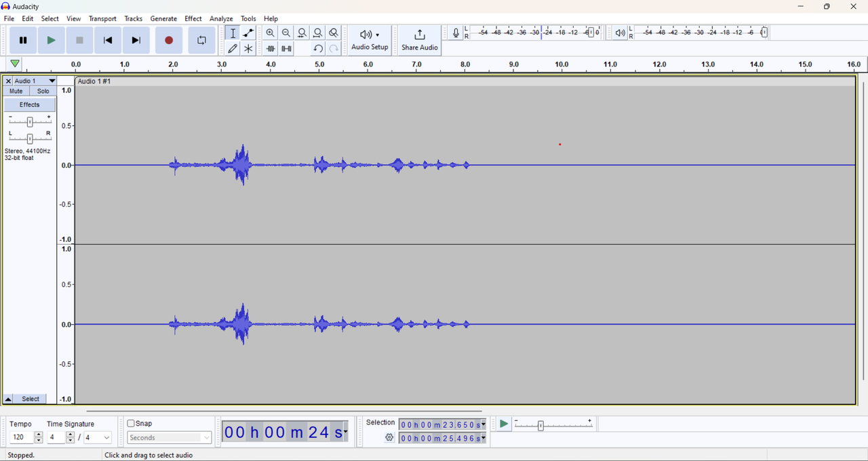Click the Pause transport button

pyautogui.click(x=23, y=41)
